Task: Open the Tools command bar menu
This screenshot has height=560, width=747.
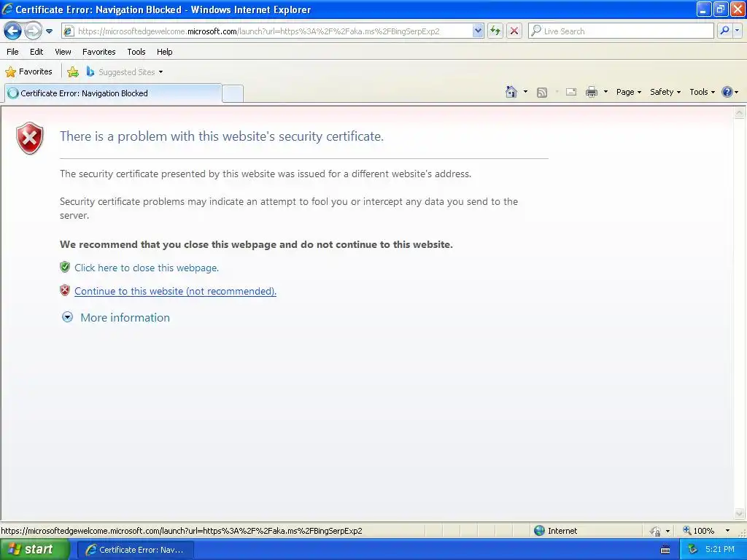Action: [x=702, y=92]
